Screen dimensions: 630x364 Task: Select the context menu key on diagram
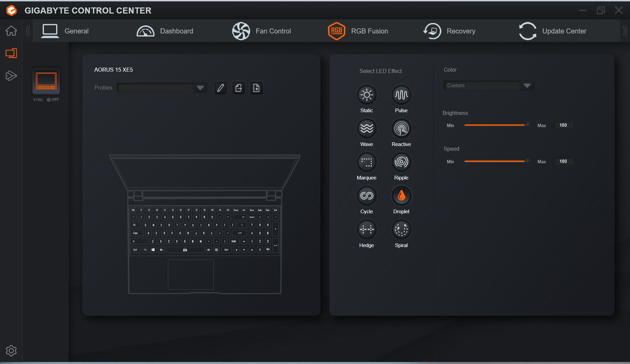pos(217,250)
